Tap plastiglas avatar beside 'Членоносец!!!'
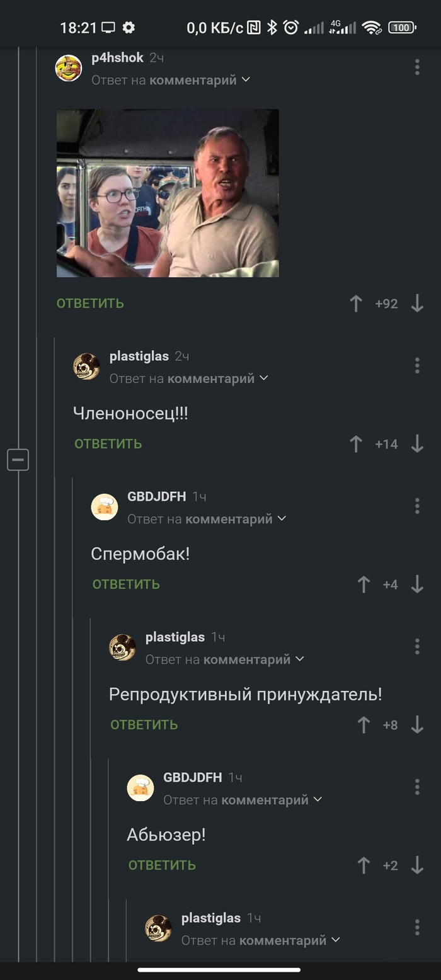The width and height of the screenshot is (441, 980). (x=86, y=367)
